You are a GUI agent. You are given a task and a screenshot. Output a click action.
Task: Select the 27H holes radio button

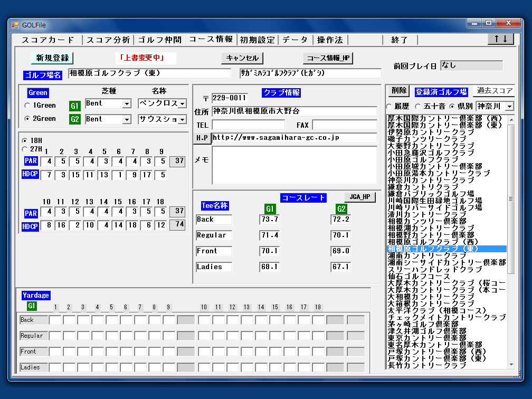(x=25, y=149)
